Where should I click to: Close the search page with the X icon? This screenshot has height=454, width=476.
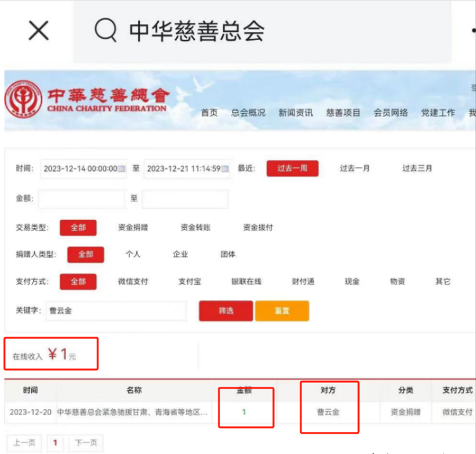click(39, 30)
